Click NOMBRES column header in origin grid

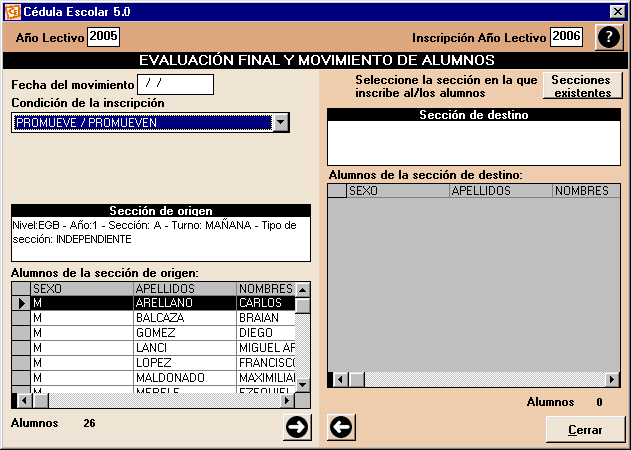(x=266, y=289)
